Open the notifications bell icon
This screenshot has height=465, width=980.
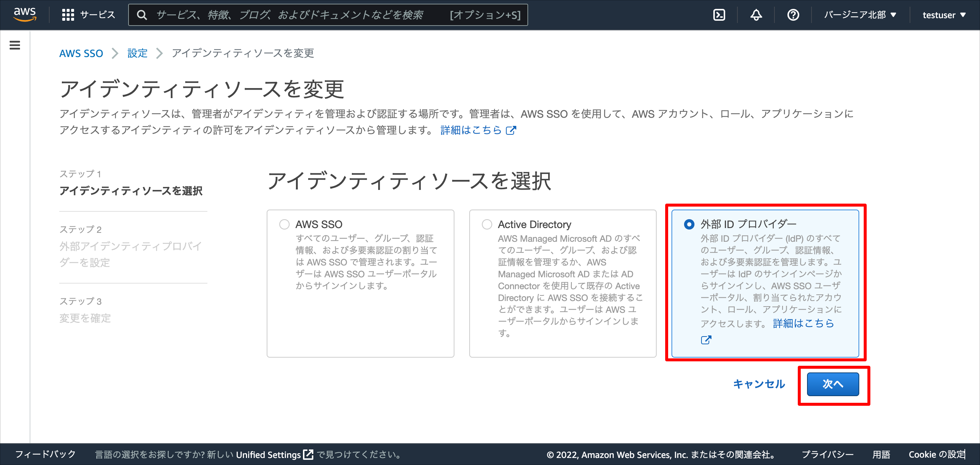click(756, 15)
